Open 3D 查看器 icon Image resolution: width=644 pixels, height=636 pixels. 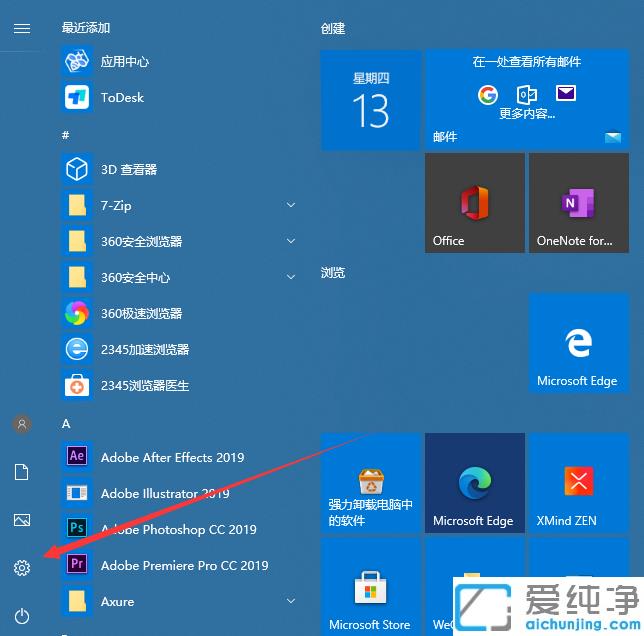coord(77,169)
